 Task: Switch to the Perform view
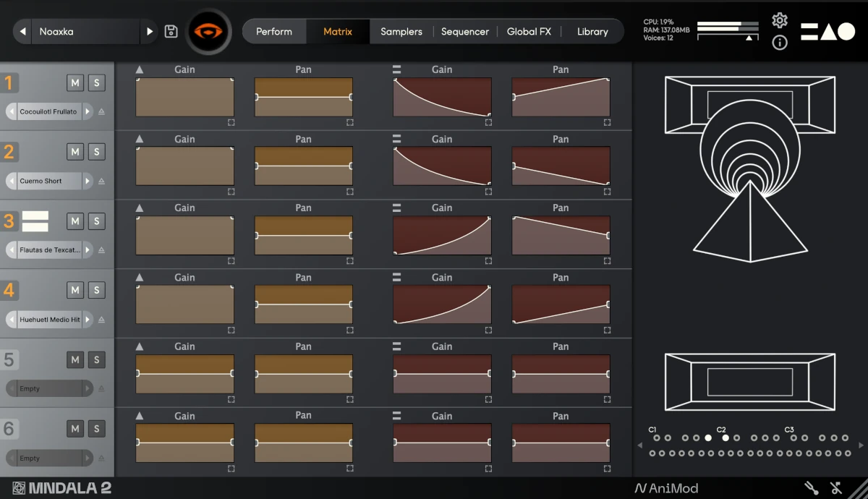coord(274,31)
